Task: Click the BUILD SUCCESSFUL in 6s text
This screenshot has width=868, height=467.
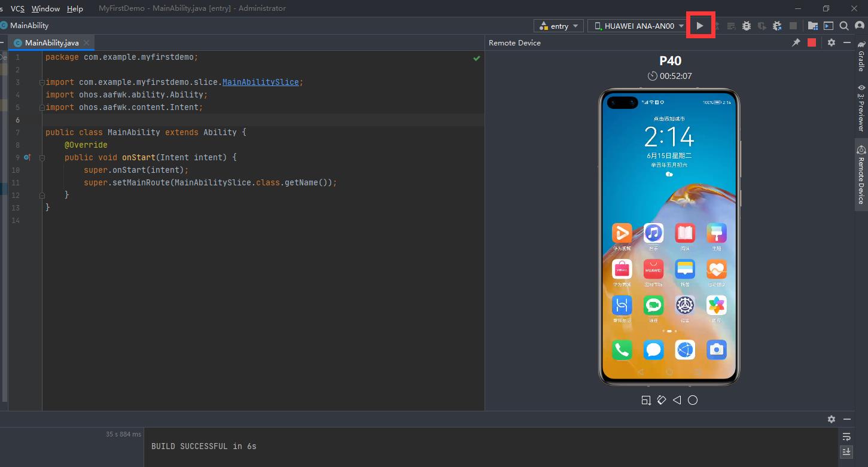Action: 204,446
